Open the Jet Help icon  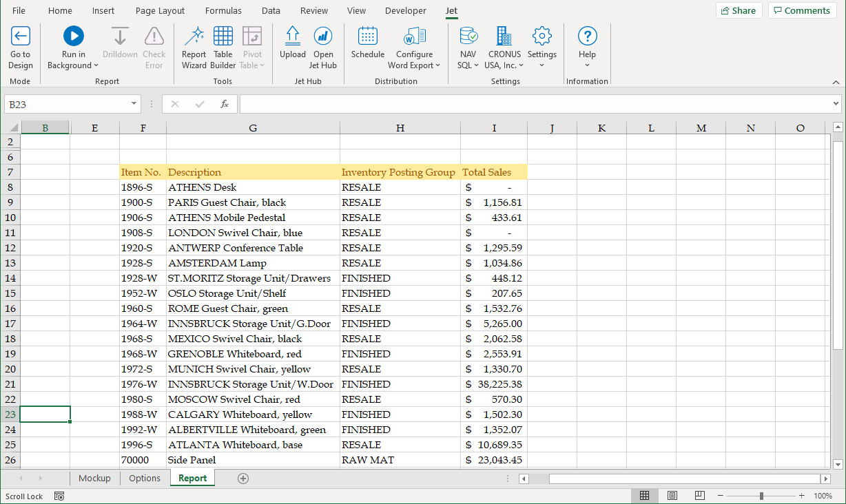(587, 36)
